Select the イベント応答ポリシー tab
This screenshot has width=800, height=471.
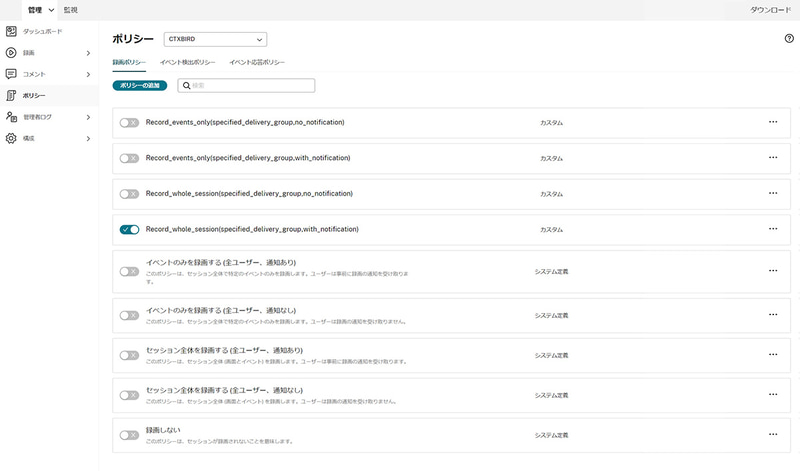point(257,62)
